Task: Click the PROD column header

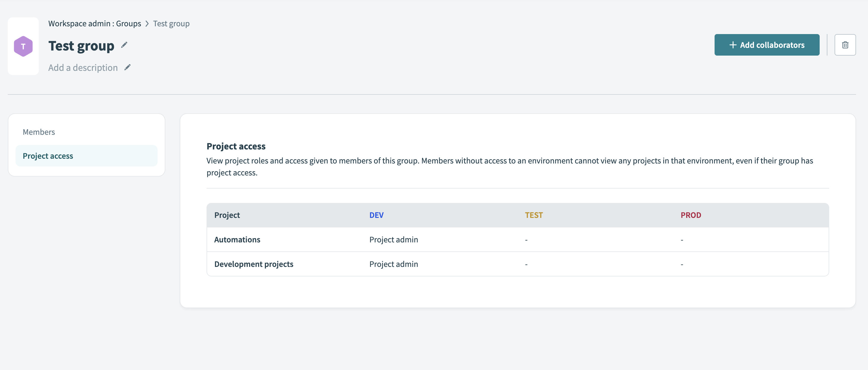Action: pyautogui.click(x=690, y=215)
